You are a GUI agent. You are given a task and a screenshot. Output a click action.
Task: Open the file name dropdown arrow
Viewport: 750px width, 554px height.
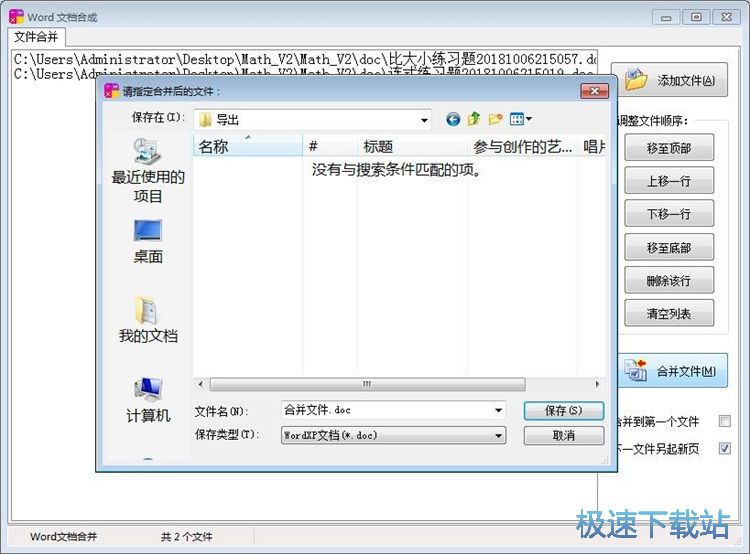[x=498, y=410]
